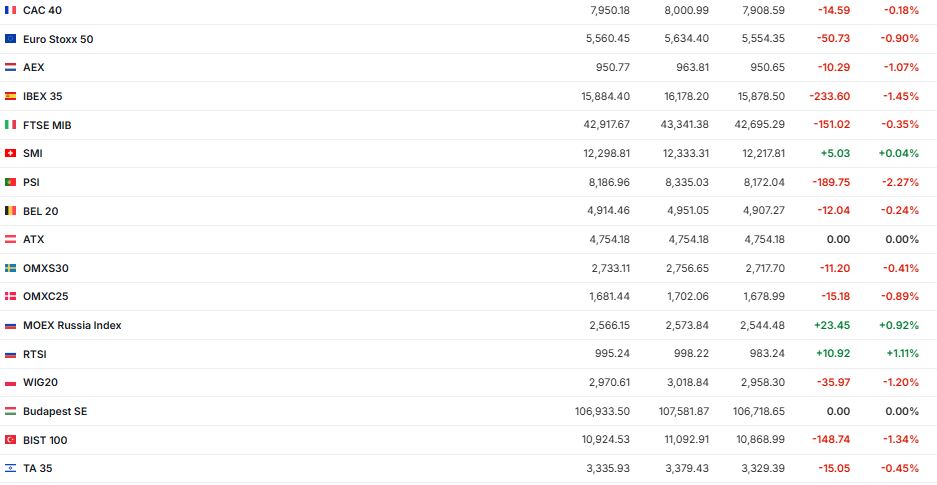Go to the AEX index link
The width and height of the screenshot is (937, 485).
pyautogui.click(x=34, y=68)
